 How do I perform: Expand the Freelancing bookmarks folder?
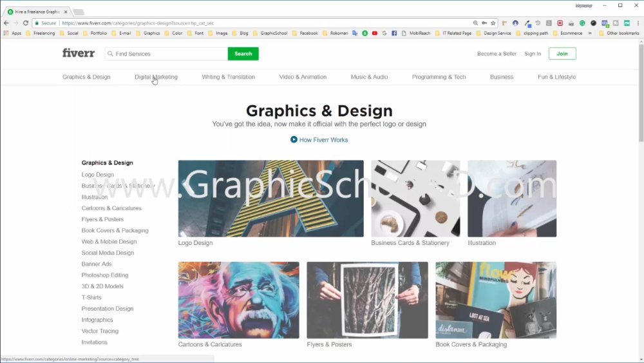tap(40, 33)
